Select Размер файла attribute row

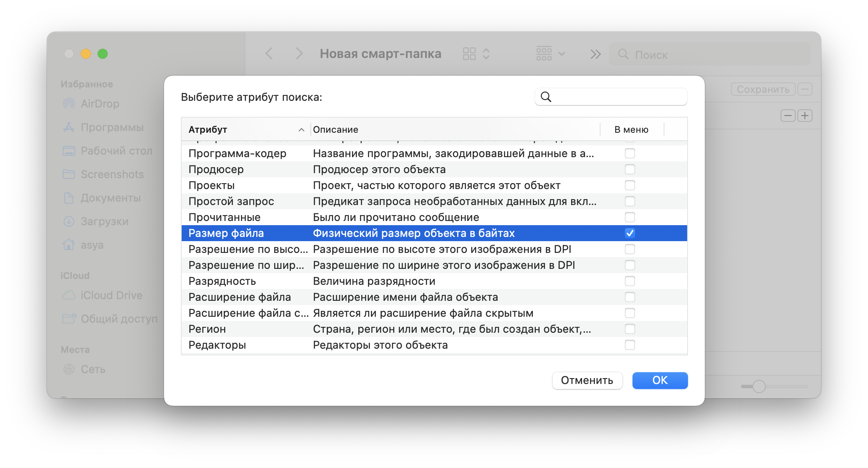coord(434,233)
